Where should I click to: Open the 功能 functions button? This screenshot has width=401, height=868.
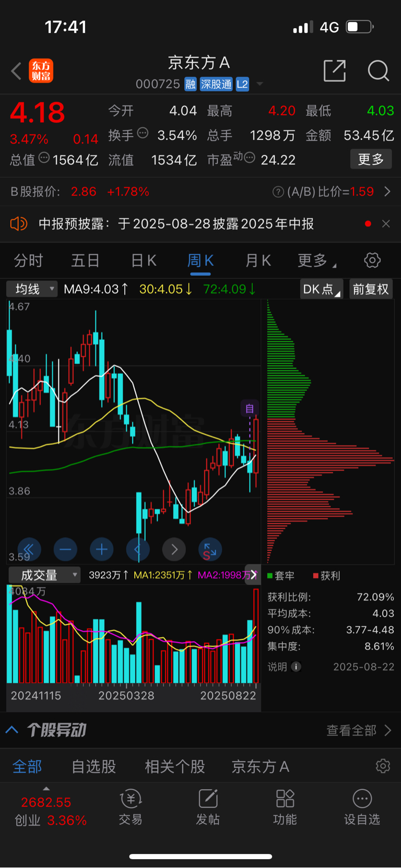click(x=285, y=807)
